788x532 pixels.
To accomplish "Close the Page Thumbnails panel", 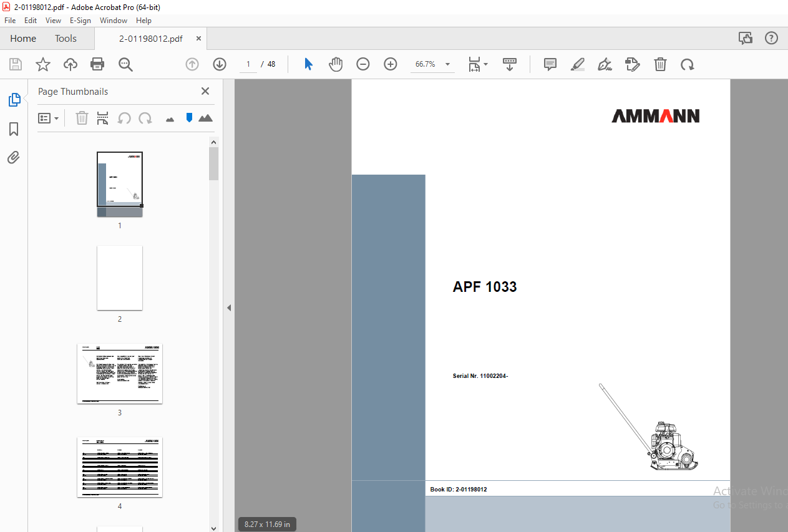I will 205,91.
